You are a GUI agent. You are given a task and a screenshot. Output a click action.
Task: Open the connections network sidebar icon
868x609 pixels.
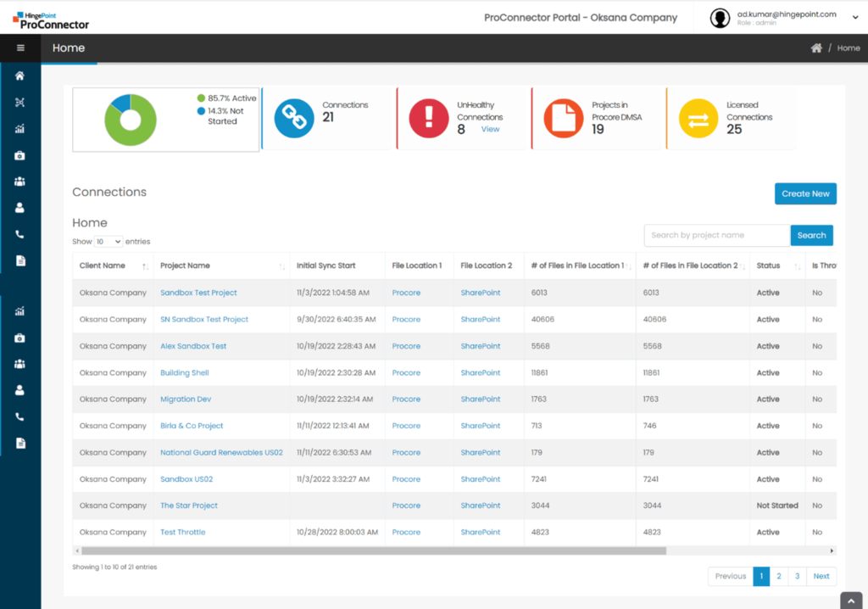(20, 103)
